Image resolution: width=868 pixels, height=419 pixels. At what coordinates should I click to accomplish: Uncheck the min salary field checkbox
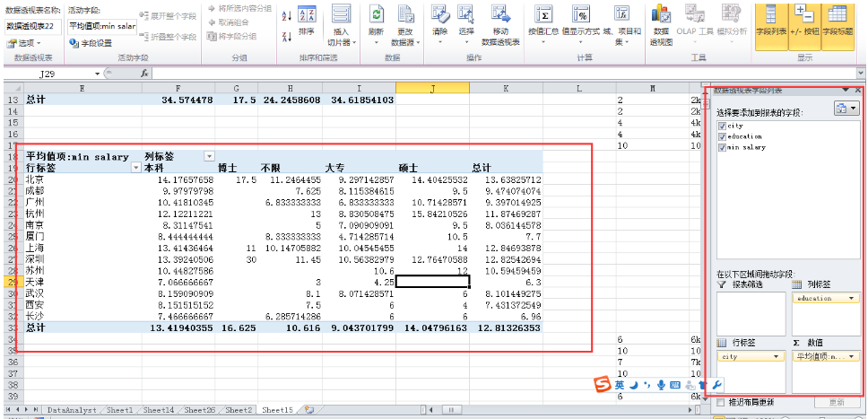point(722,147)
